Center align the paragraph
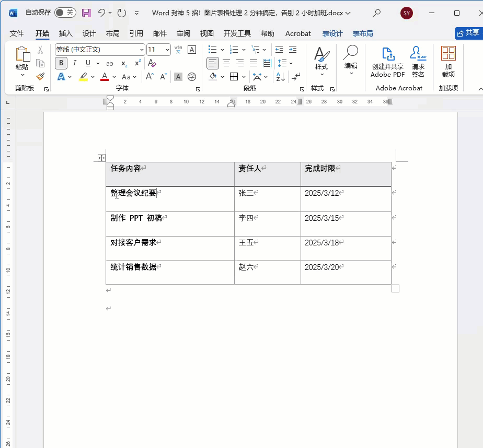 coord(226,63)
